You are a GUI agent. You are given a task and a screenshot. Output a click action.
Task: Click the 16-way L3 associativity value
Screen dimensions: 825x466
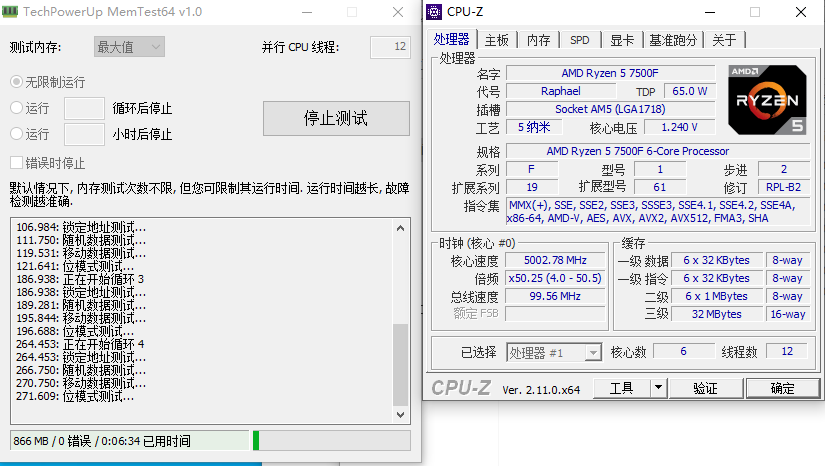(x=788, y=314)
